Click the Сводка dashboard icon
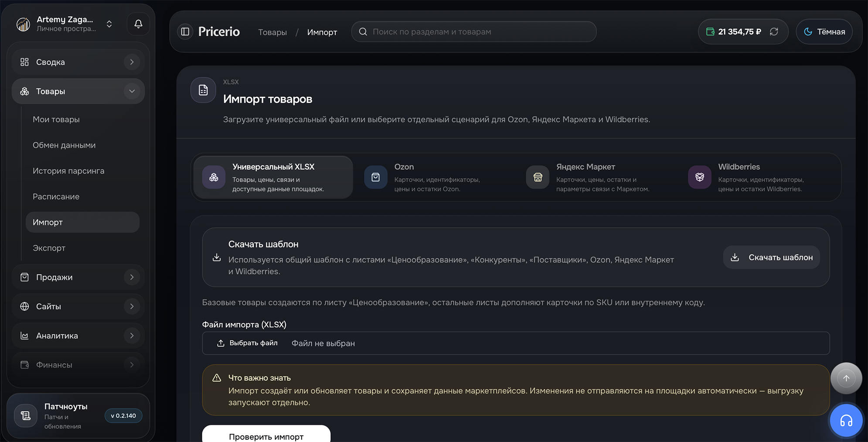This screenshot has width=868, height=442. [x=24, y=62]
